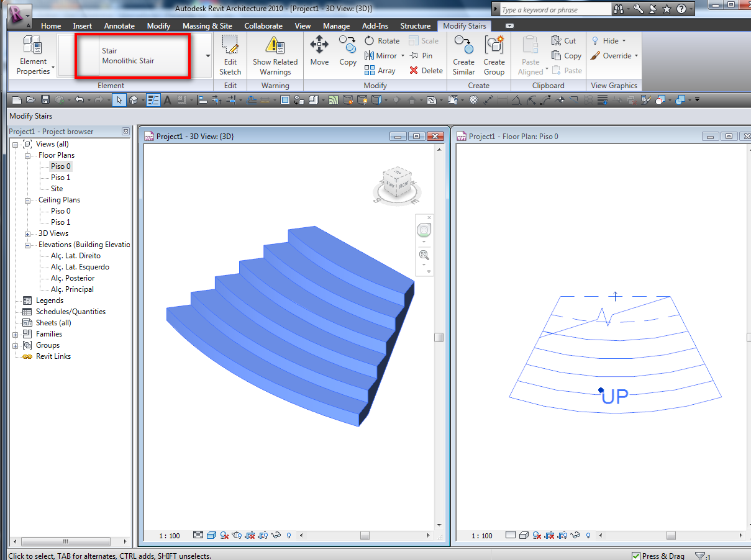Open the default 3D view house icon
751x560 pixels.
tap(133, 99)
